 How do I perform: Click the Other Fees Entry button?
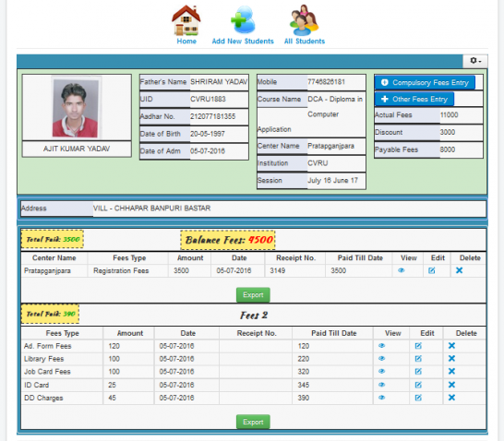(414, 99)
